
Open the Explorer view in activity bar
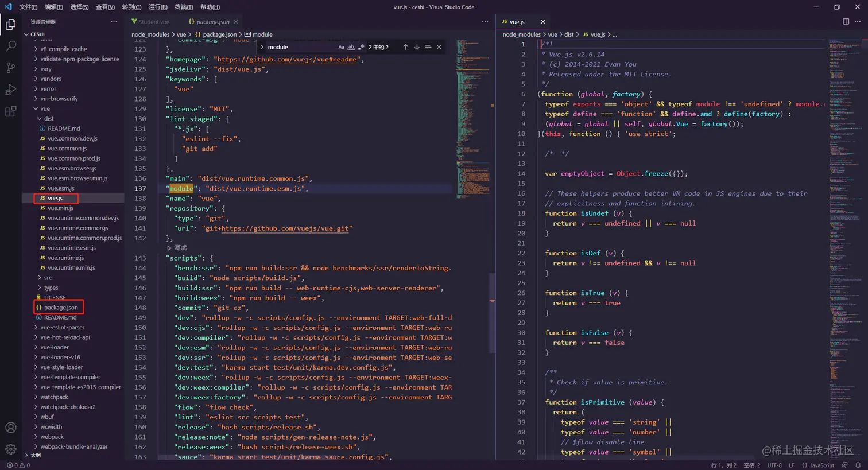[x=10, y=24]
